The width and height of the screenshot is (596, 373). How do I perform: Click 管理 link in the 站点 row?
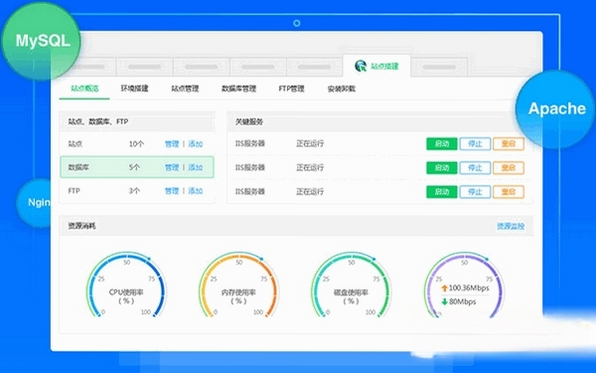172,144
